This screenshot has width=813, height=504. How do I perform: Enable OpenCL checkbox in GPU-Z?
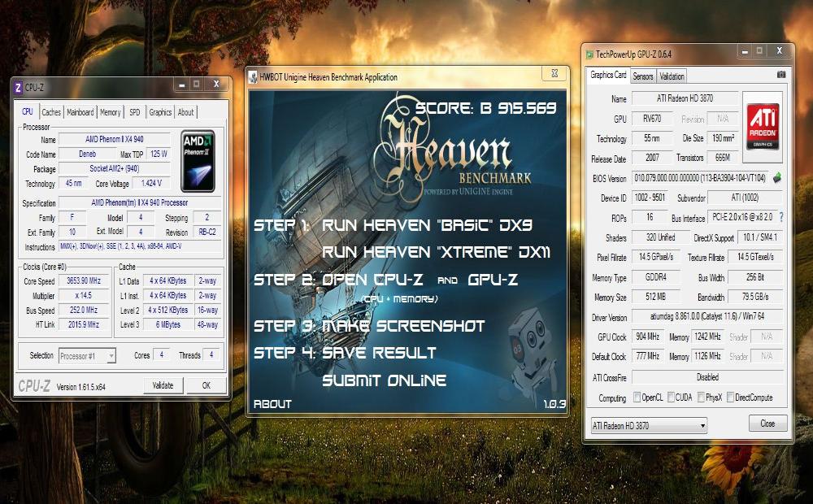tap(637, 398)
